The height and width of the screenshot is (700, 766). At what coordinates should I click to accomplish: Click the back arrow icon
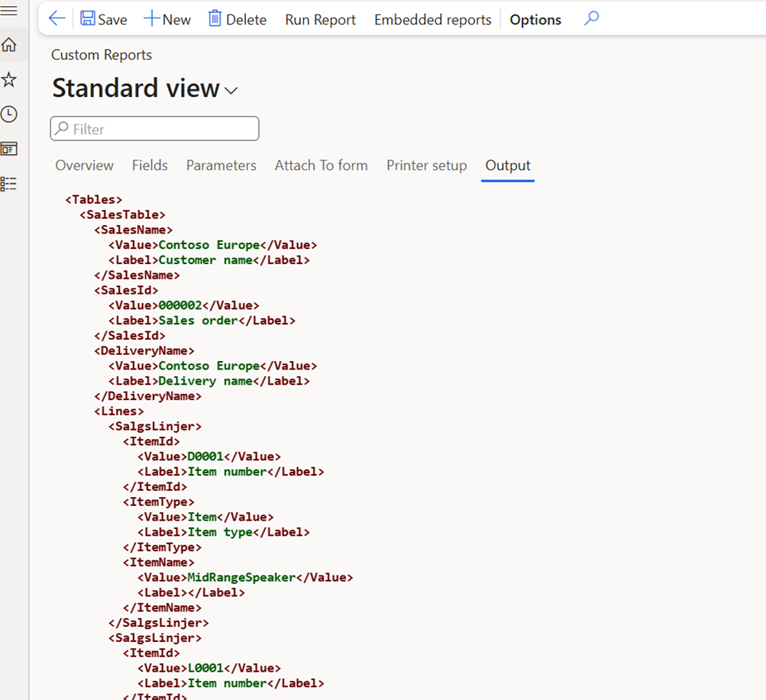coord(57,19)
